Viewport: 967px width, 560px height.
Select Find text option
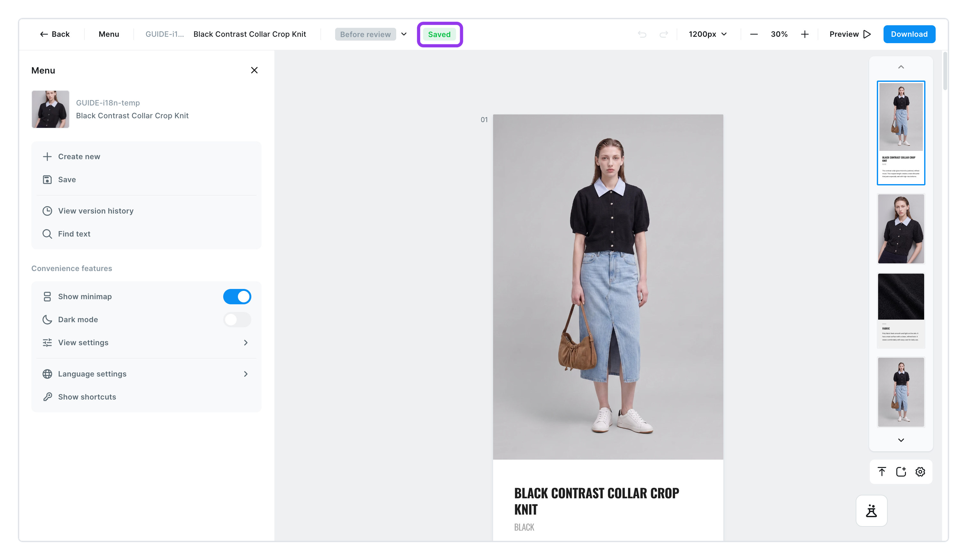pos(146,234)
